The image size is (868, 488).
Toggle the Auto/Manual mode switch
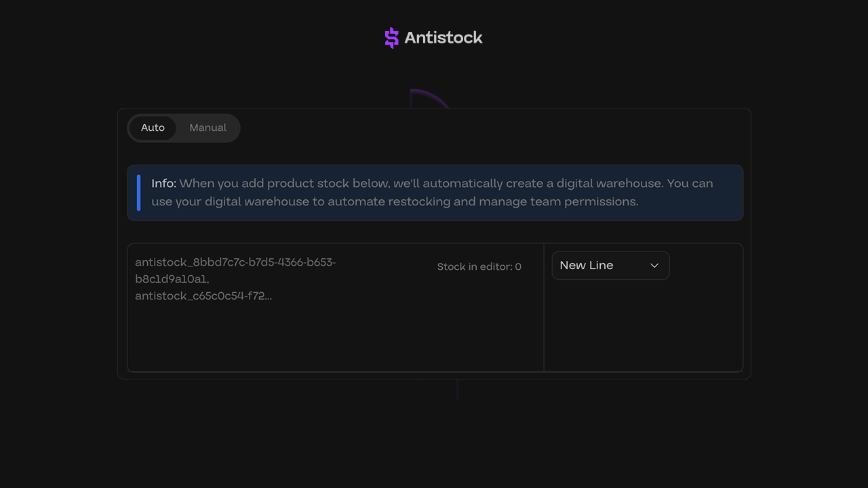click(183, 127)
